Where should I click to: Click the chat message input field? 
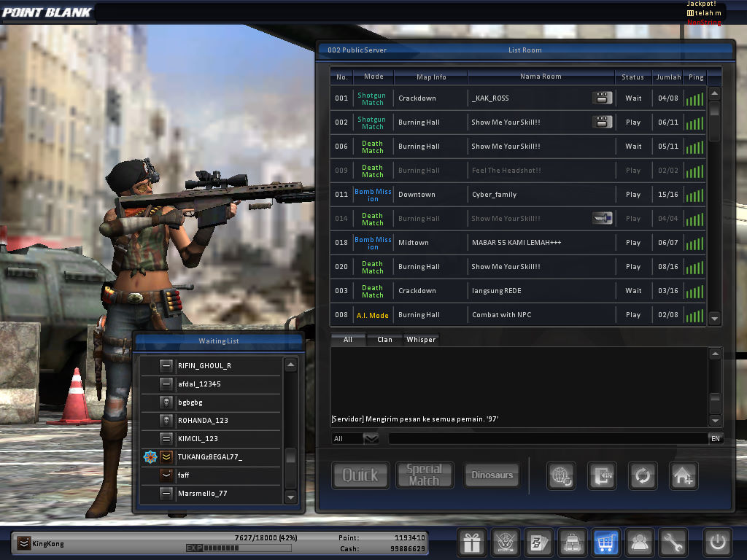tap(548, 438)
